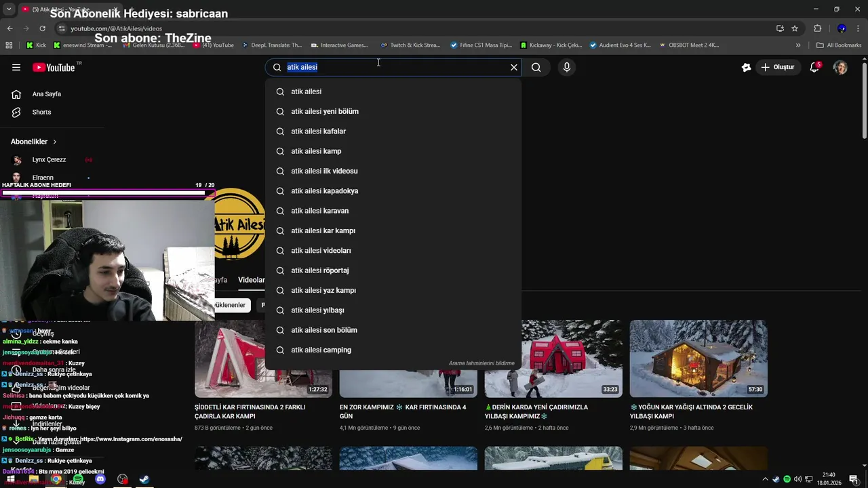Click the sparkle icon left of Oluştur
The image size is (868, 488).
(746, 67)
